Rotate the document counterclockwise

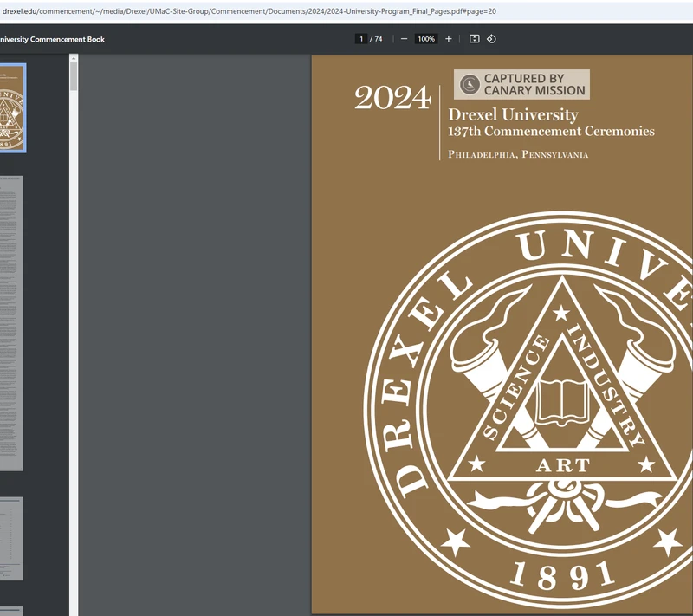pos(491,39)
